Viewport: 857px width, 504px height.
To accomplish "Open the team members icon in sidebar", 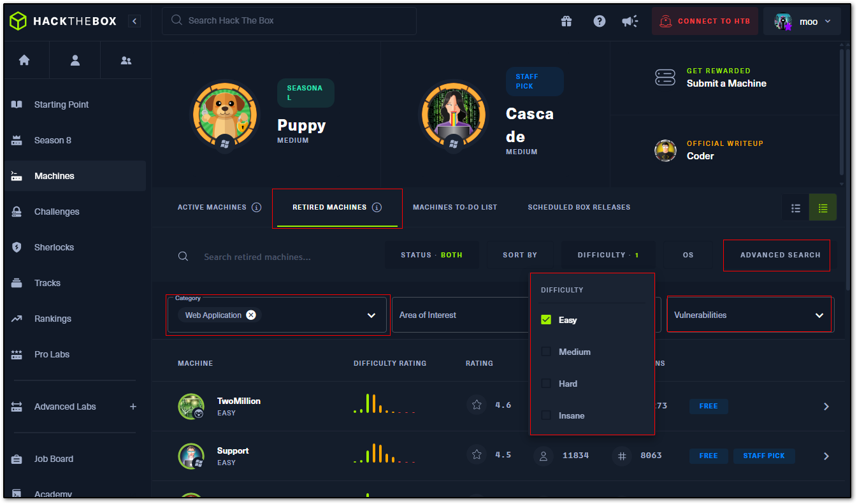I will (126, 61).
